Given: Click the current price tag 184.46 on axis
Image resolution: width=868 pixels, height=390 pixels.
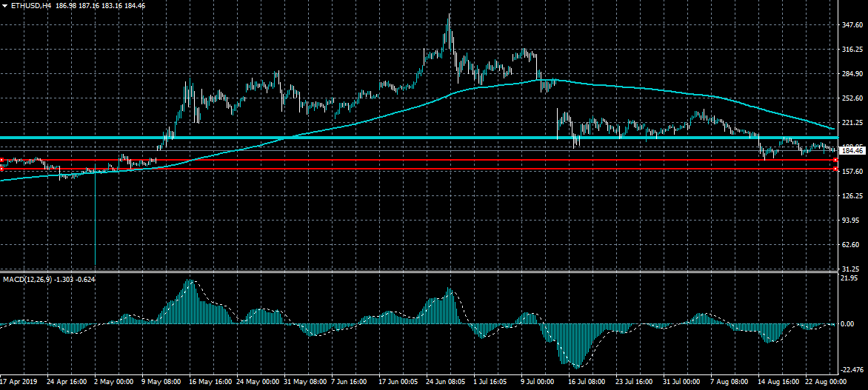Looking at the screenshot, I should (852, 150).
